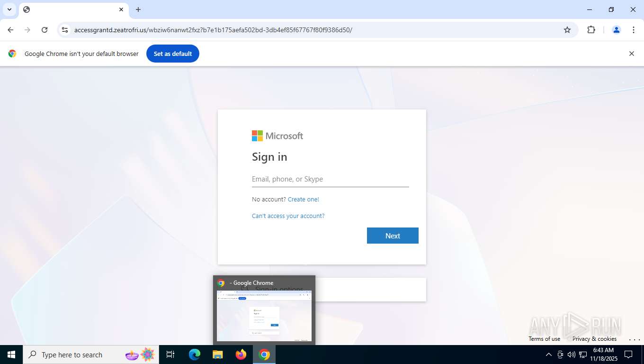The width and height of the screenshot is (644, 364).
Task: Launch Microsoft Edge from taskbar
Action: [194, 355]
